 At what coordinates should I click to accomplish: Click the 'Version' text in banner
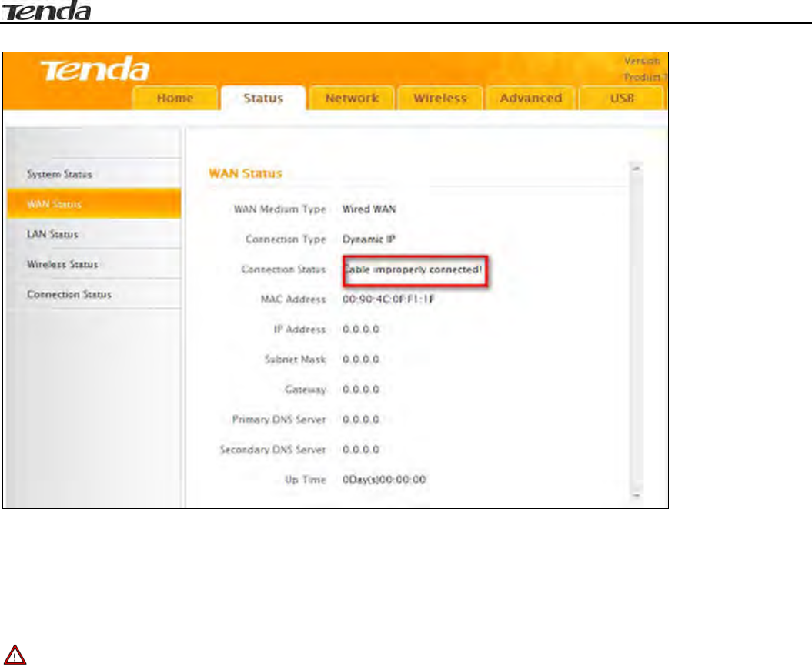pos(642,61)
